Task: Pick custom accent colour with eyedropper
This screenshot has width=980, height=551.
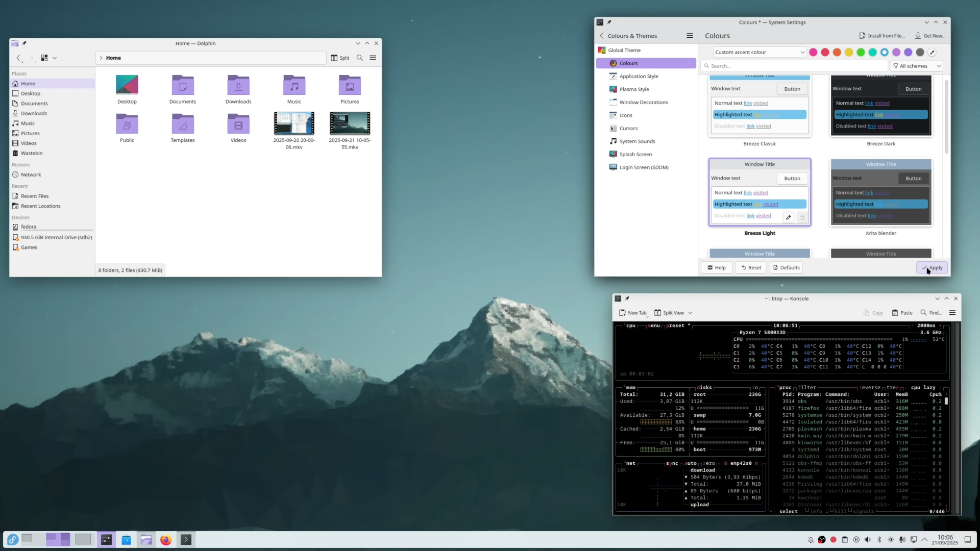Action: (932, 53)
